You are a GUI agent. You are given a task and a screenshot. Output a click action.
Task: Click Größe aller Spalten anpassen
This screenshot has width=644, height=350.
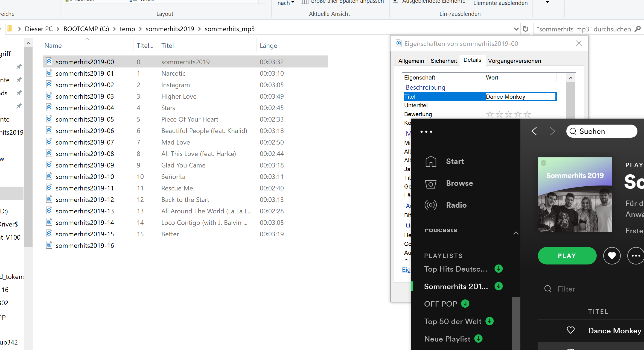[342, 2]
